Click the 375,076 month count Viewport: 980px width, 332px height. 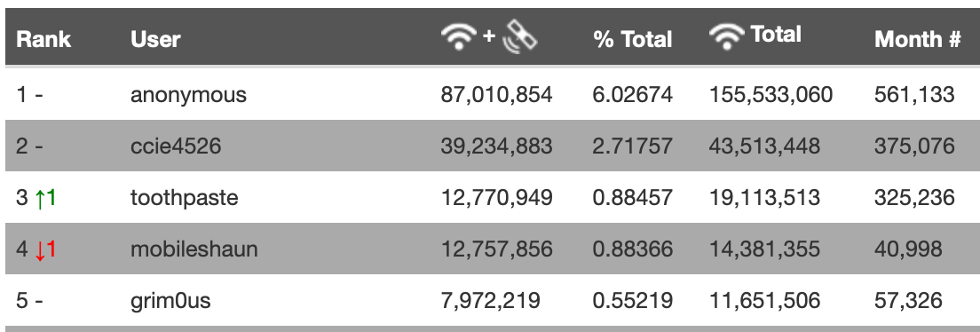pos(914,146)
